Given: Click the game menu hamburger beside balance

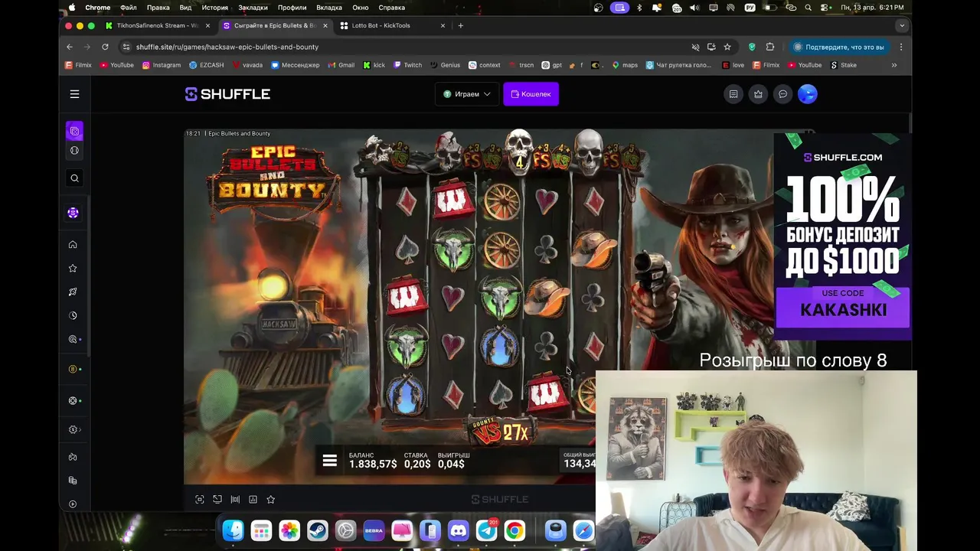Looking at the screenshot, I should [329, 461].
